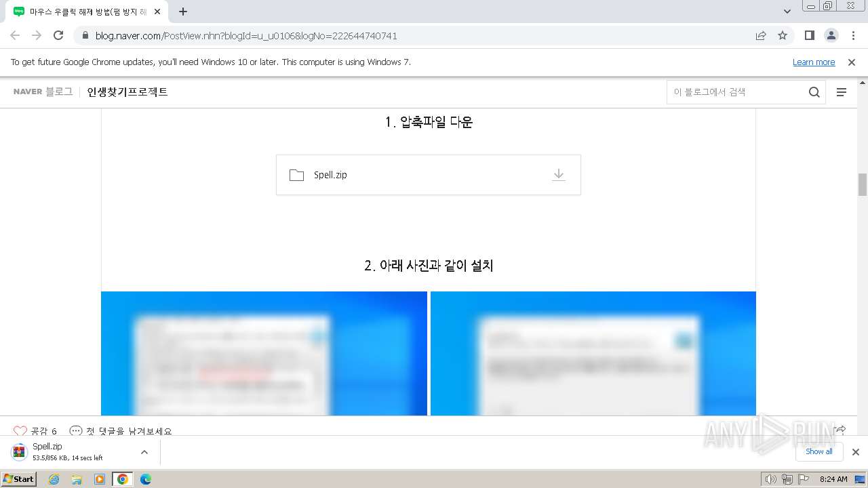Click the padlock site info icon

click(x=85, y=36)
